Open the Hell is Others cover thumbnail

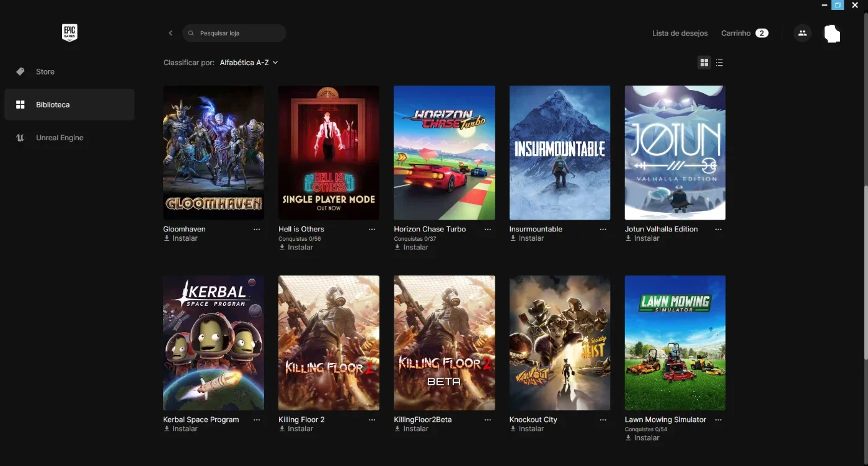pos(329,153)
